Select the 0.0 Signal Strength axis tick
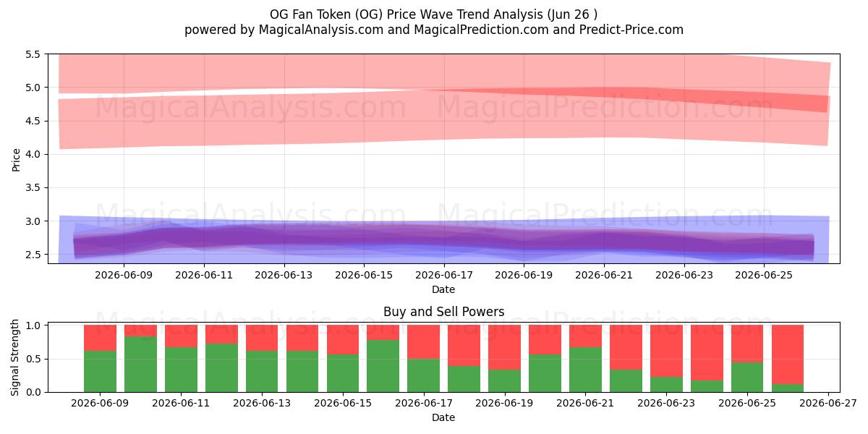This screenshot has height=434, width=868. (32, 392)
